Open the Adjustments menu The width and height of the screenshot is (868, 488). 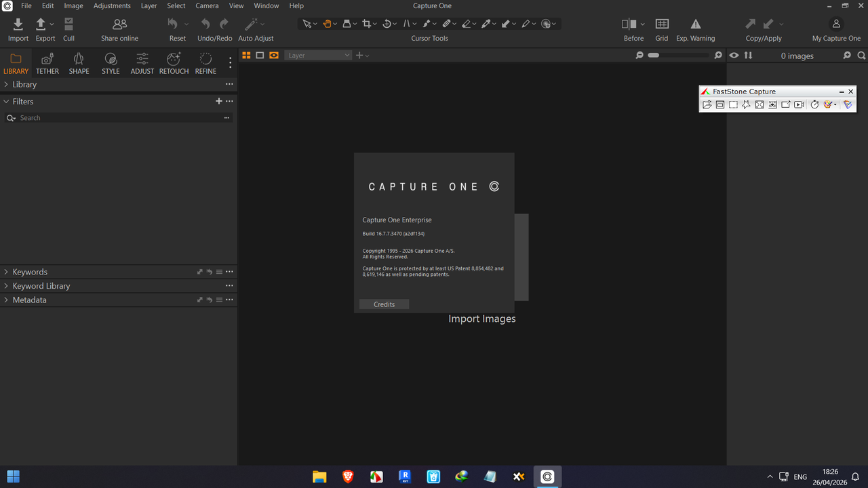[x=112, y=5]
